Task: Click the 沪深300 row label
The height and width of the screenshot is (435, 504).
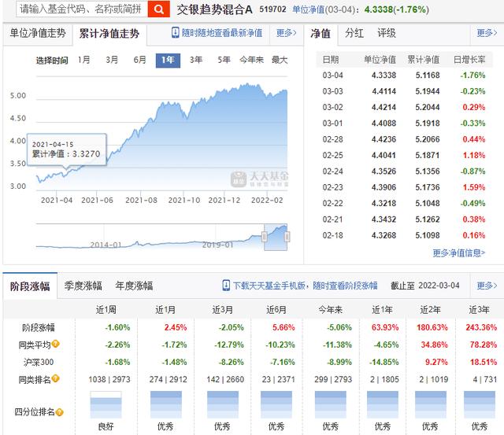Action: click(x=39, y=363)
